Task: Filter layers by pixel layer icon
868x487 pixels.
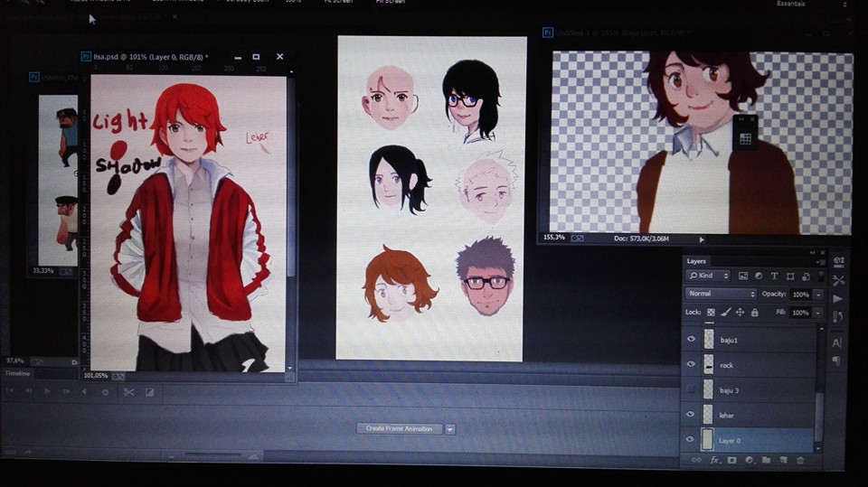Action: pos(743,276)
